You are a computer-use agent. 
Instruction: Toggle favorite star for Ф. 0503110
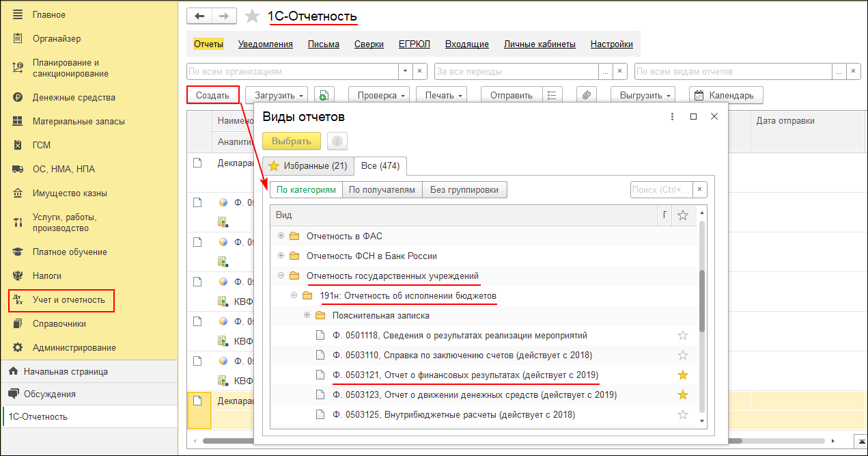click(682, 356)
